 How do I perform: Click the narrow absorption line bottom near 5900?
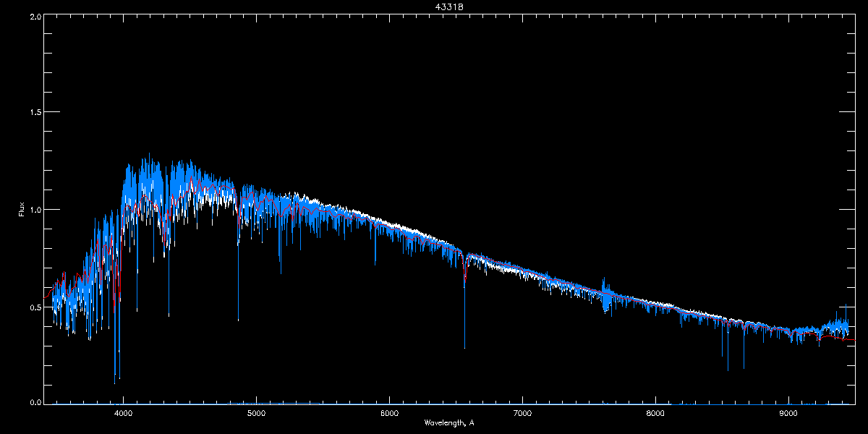(375, 264)
